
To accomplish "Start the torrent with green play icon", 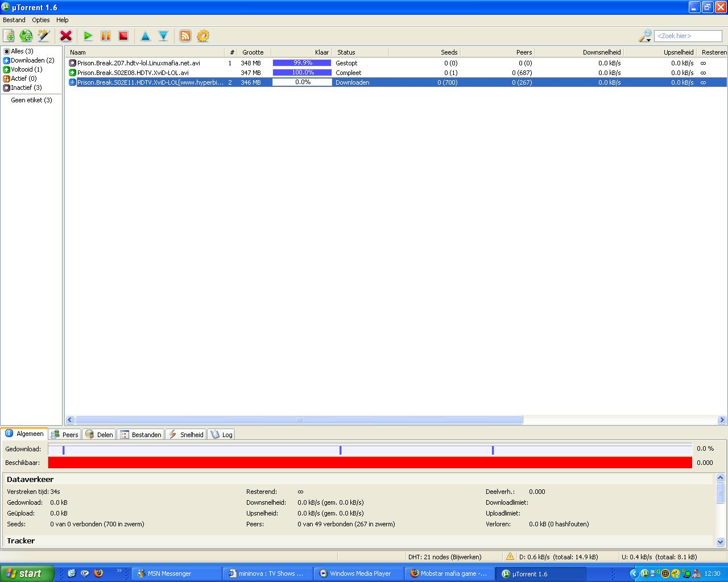I will coord(88,36).
